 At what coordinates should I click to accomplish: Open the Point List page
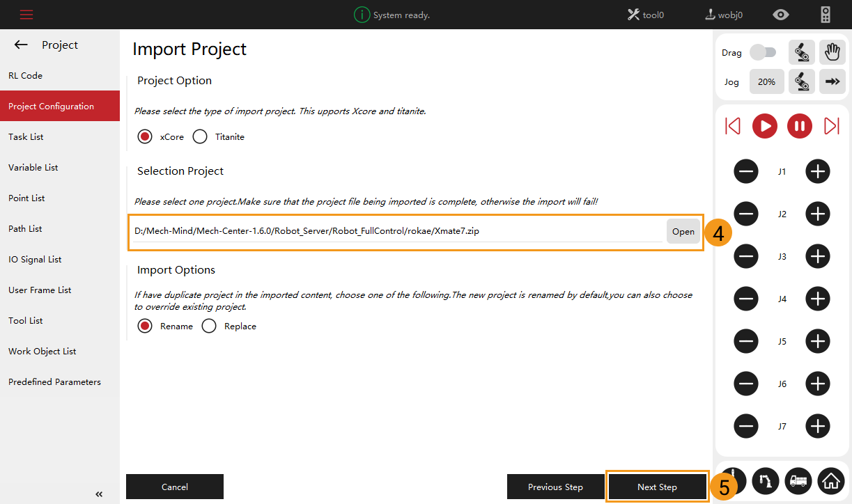tap(26, 198)
